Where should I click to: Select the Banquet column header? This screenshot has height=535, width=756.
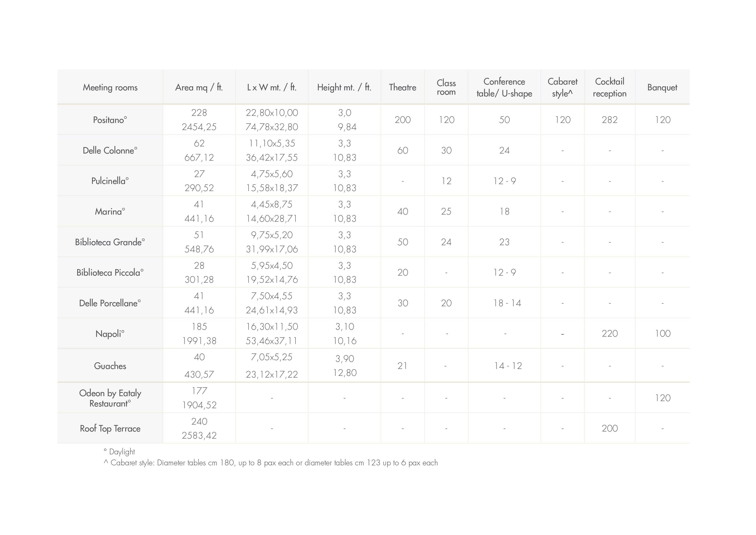[x=662, y=87]
